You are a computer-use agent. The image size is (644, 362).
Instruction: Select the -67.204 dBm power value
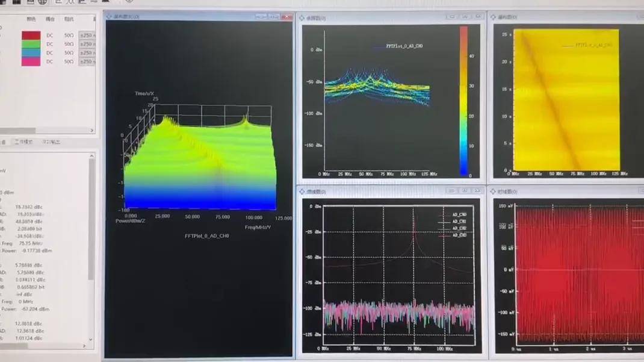(x=36, y=309)
